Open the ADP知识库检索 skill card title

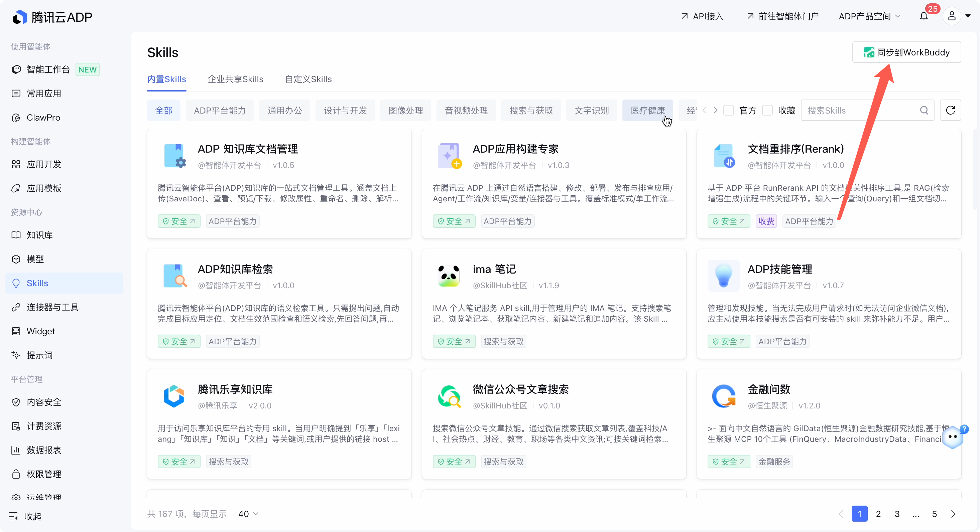tap(235, 269)
